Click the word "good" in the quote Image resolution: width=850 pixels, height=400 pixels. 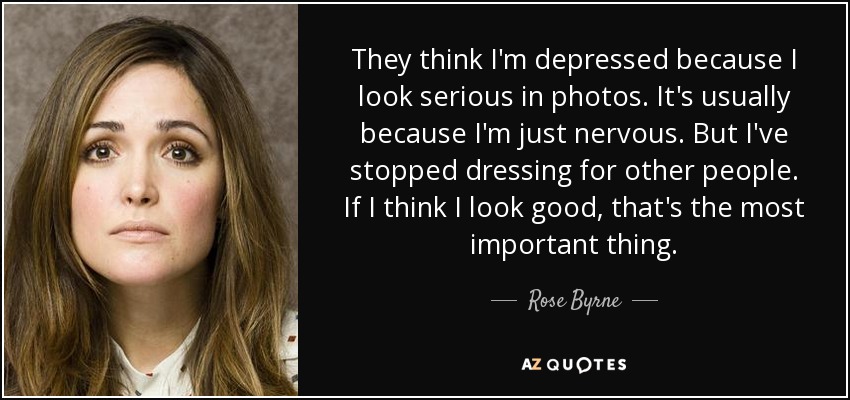568,208
